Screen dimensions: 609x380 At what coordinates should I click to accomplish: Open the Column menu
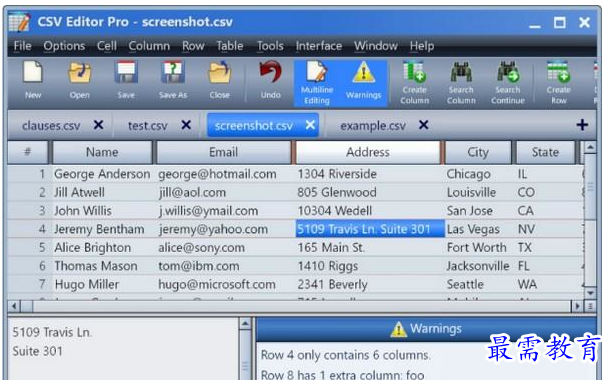pyautogui.click(x=149, y=46)
